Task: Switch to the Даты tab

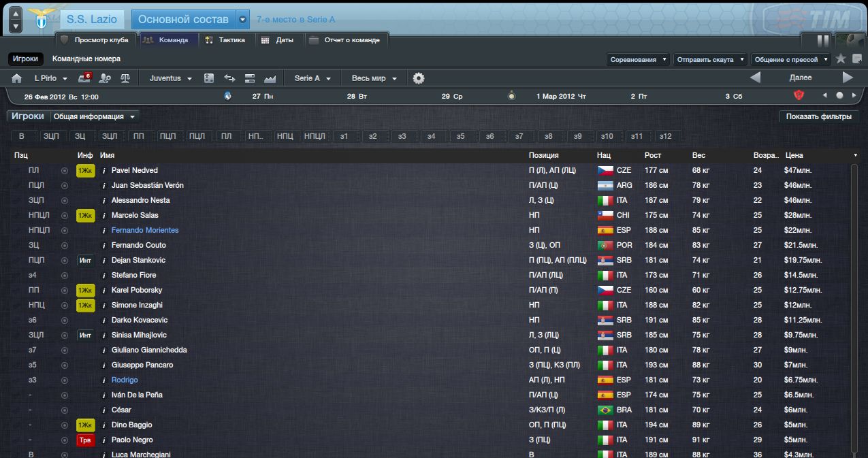Action: (x=278, y=40)
